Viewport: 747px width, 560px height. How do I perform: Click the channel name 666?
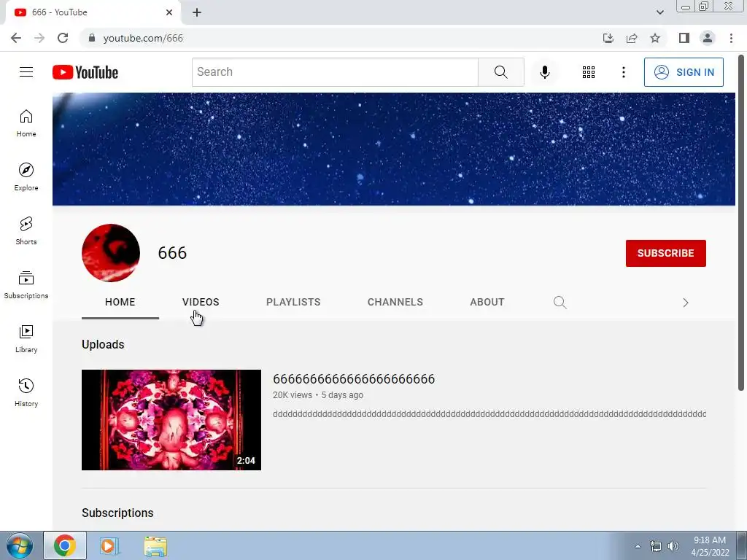(x=172, y=253)
